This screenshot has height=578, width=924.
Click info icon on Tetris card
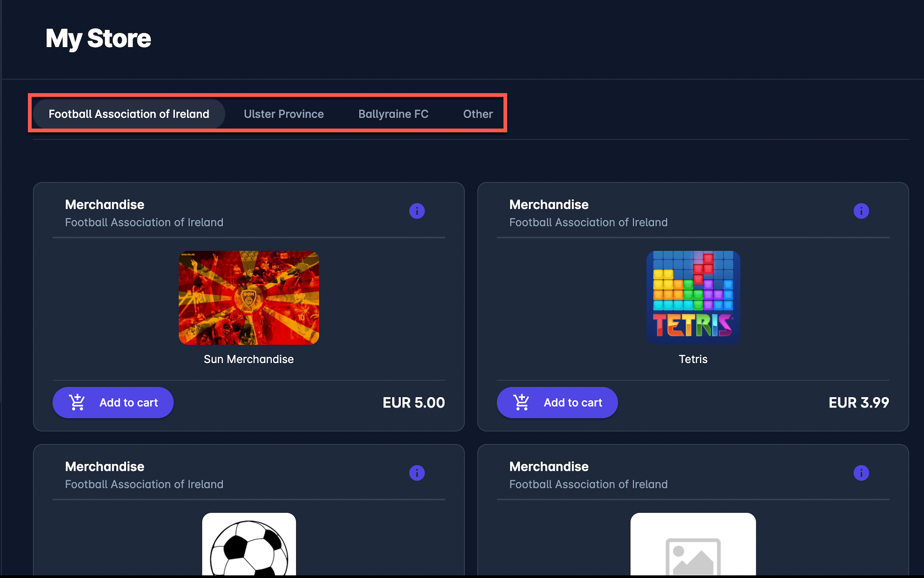click(x=861, y=211)
